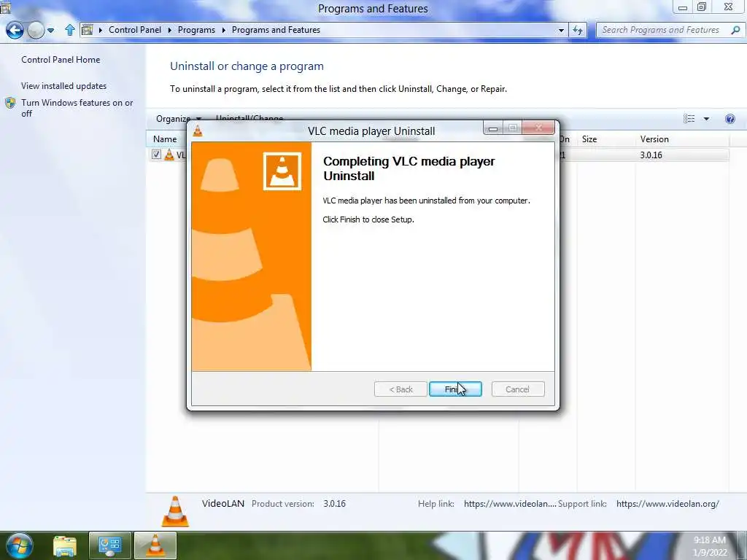This screenshot has width=747, height=560.
Task: Sort list by the Version column header
Action: click(x=654, y=139)
